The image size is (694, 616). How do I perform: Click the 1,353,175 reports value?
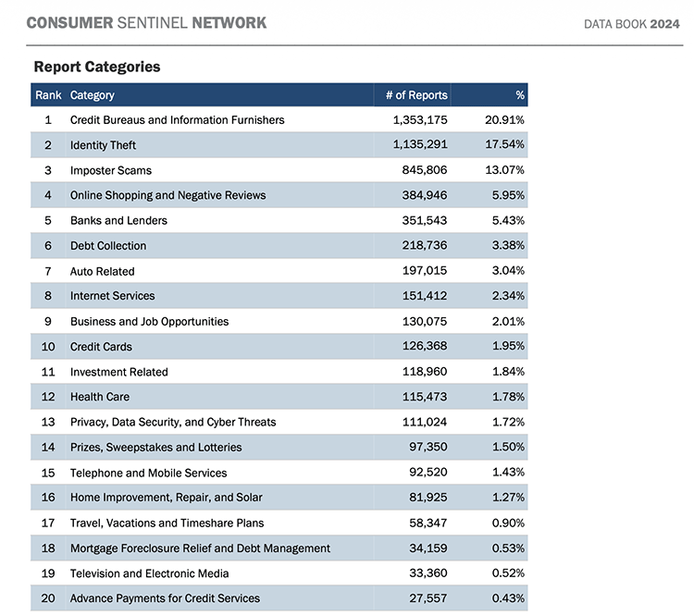coord(419,120)
